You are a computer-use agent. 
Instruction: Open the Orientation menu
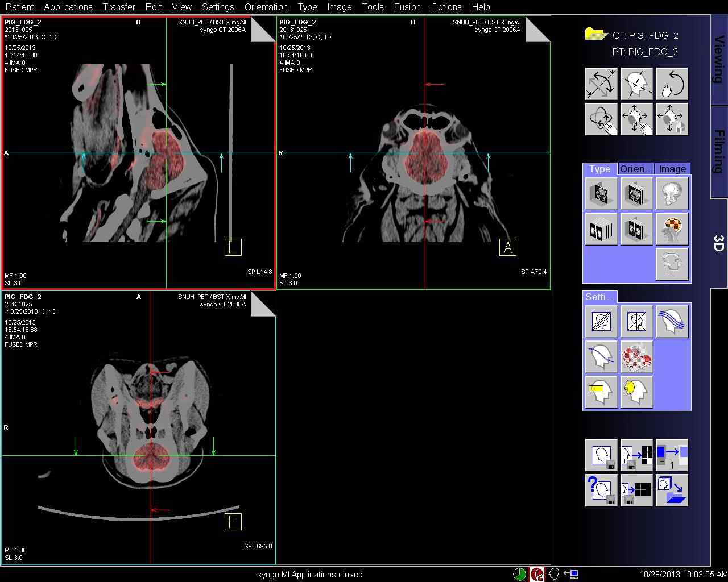point(266,7)
